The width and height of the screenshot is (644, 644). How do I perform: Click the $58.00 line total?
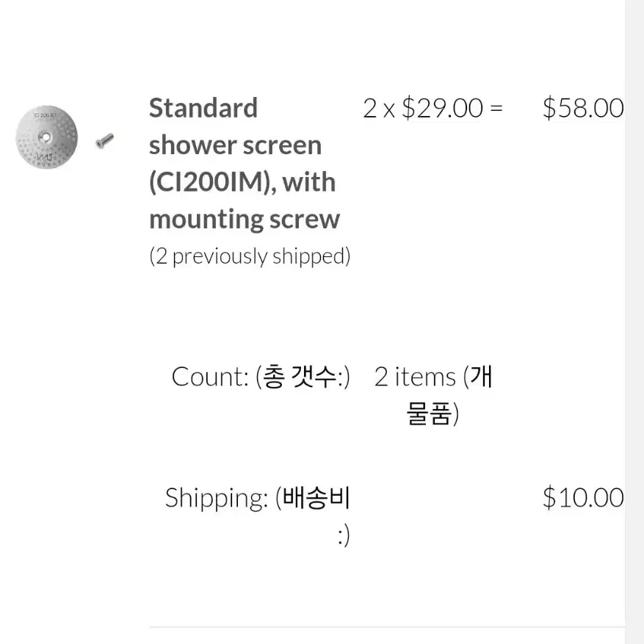coord(583,109)
